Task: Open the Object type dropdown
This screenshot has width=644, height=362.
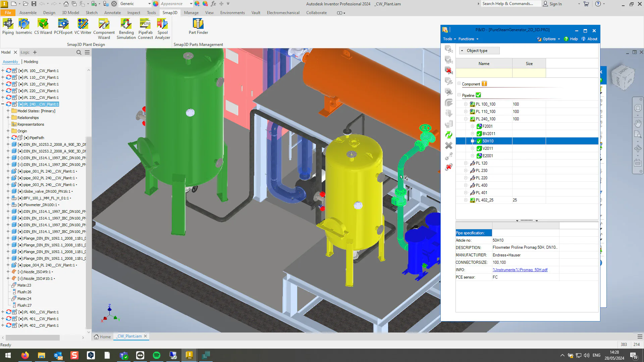Action: click(479, 51)
